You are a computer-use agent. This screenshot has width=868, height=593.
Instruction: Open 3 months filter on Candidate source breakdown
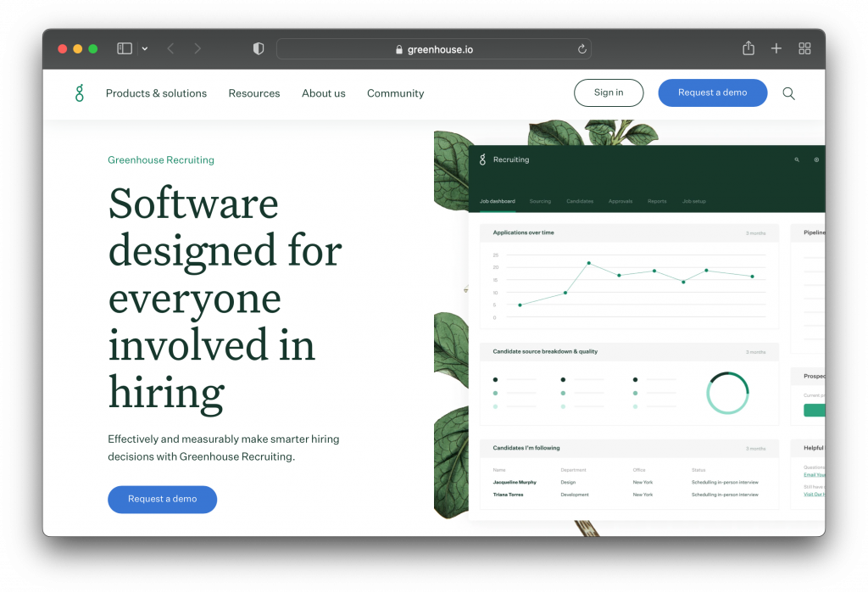(x=755, y=352)
